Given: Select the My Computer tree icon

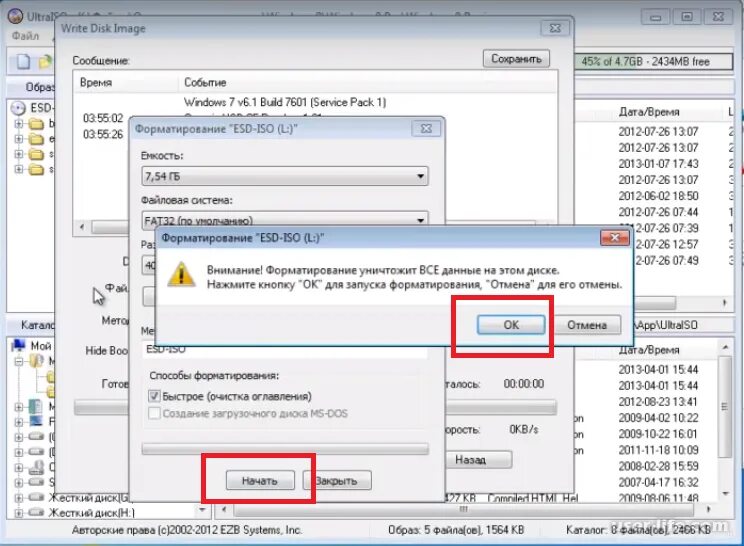Looking at the screenshot, I should tap(19, 345).
